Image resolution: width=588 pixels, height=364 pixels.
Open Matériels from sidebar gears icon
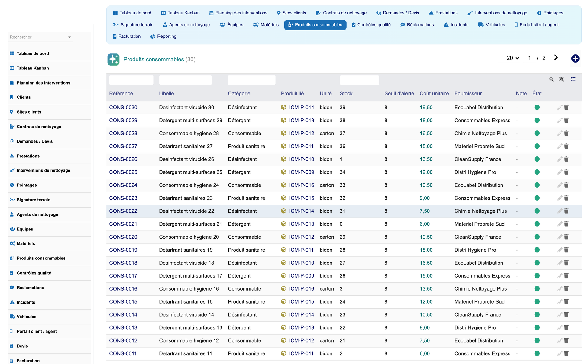(12, 243)
